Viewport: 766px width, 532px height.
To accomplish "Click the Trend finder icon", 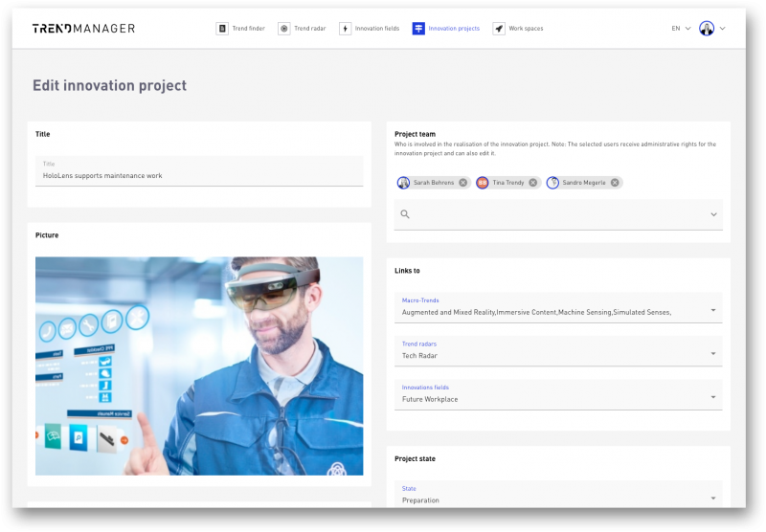I will 222,29.
